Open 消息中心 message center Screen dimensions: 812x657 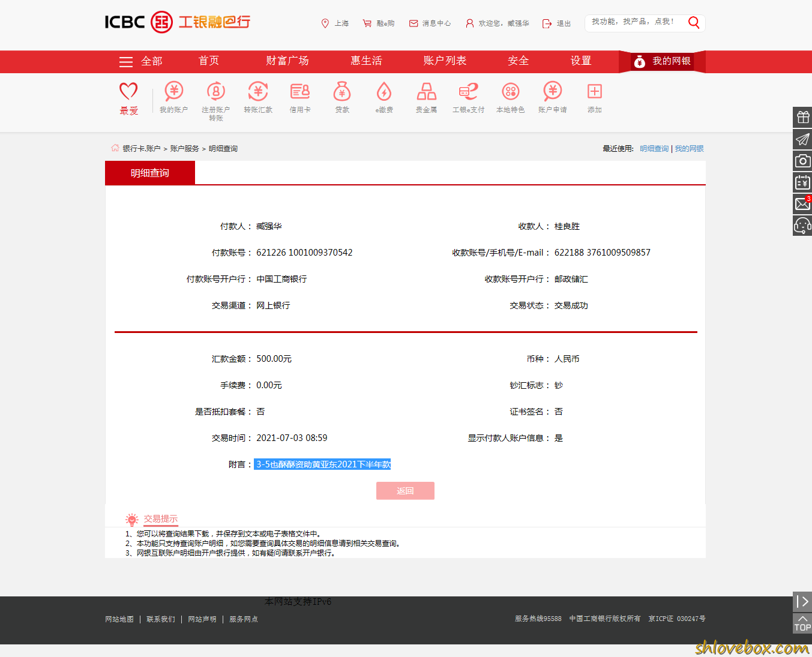[x=430, y=23]
